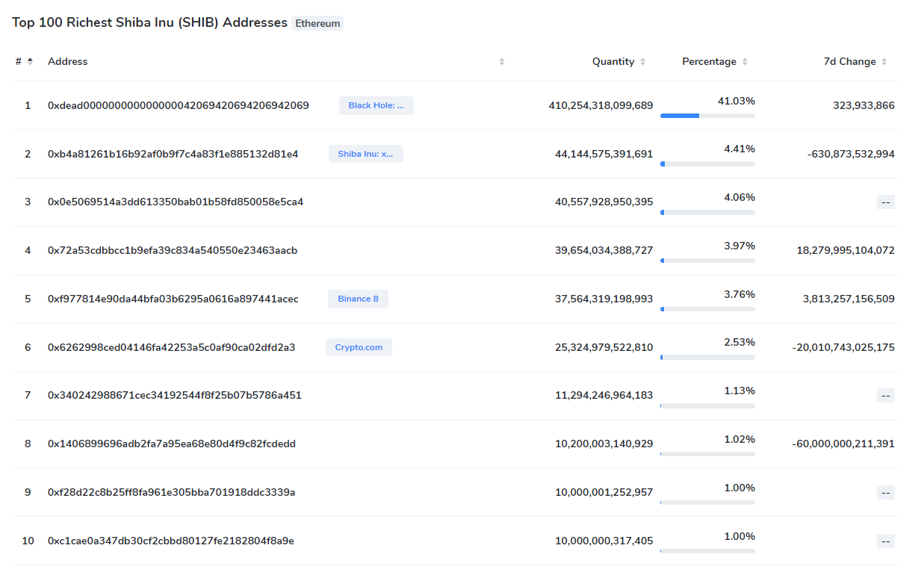Select 7d change value 18,279,995,104,072
The height and width of the screenshot is (566, 924).
point(846,251)
